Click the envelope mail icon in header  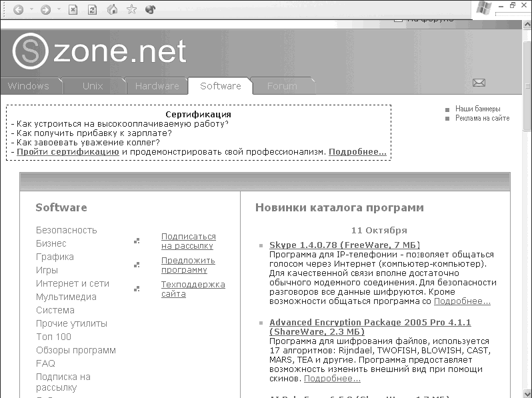479,83
